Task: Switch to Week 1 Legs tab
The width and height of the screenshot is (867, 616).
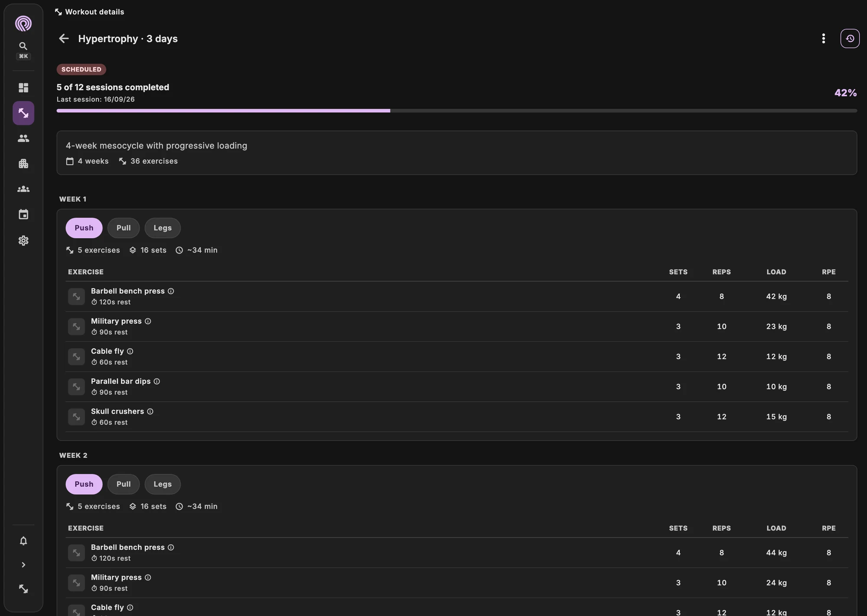Action: [163, 228]
